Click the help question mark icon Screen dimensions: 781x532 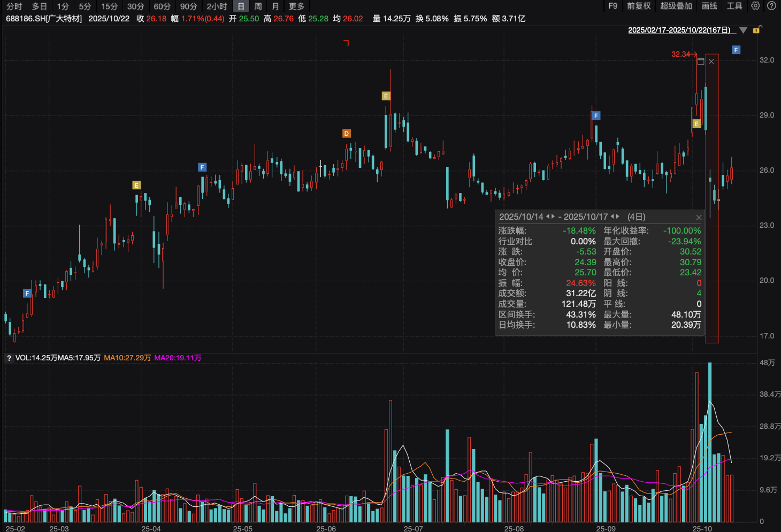(x=771, y=6)
